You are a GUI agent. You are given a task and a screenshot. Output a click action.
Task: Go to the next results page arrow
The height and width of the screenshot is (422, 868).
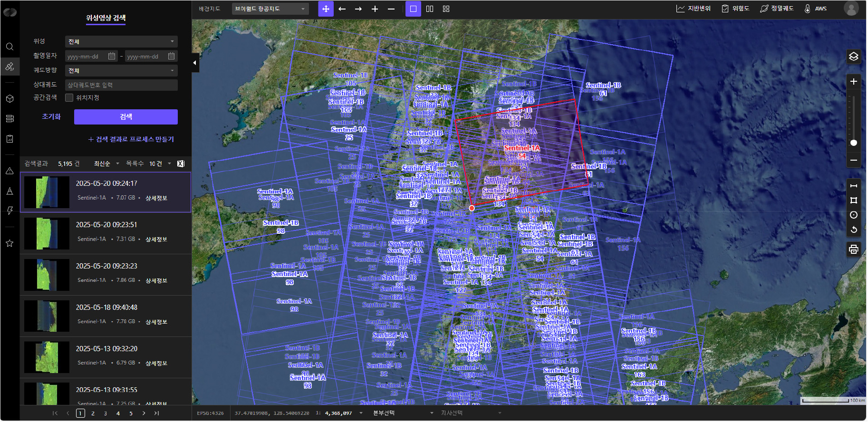(x=144, y=413)
